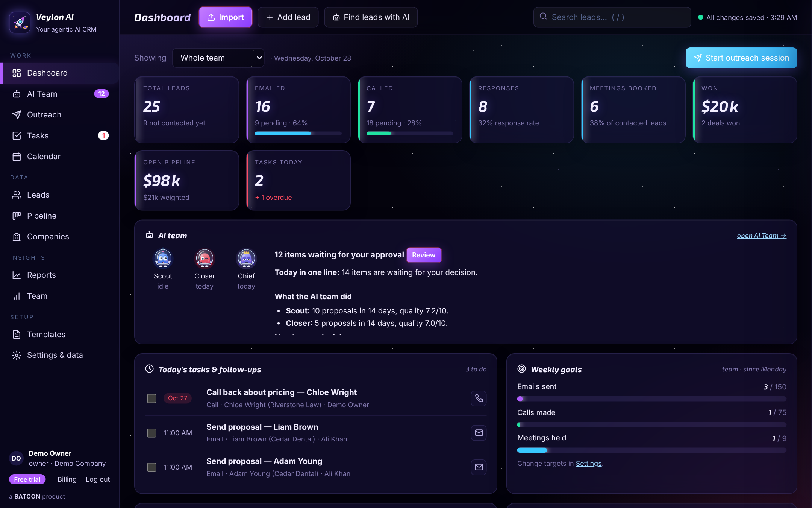
Task: Click the magnifier icon in search box
Action: (543, 17)
